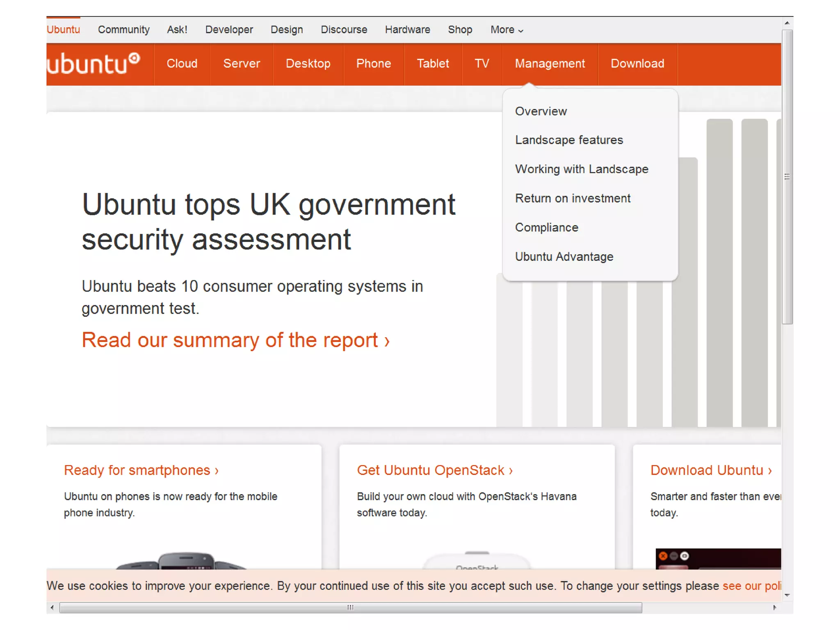Choose Compliance in Management dropdown
This screenshot has height=630, width=840.
click(547, 227)
